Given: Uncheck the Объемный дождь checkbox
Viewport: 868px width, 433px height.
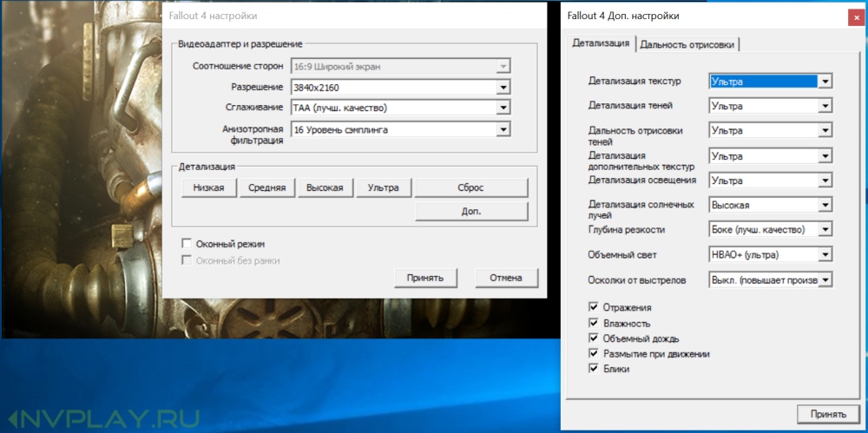Looking at the screenshot, I should click(595, 338).
